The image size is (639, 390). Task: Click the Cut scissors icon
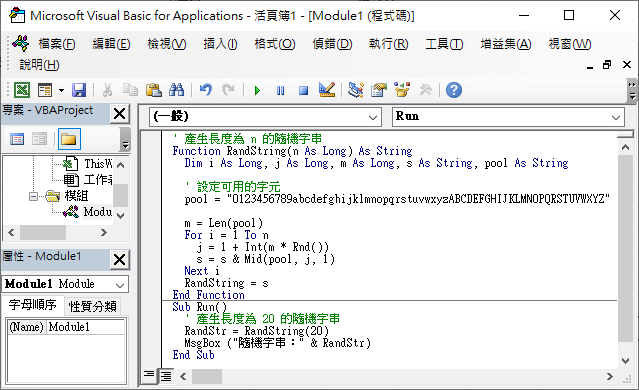coord(107,90)
